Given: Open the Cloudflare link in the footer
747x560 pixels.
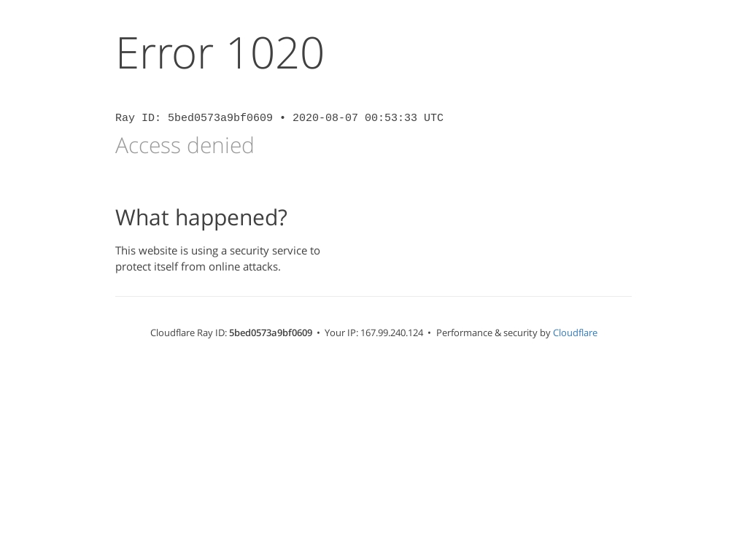Looking at the screenshot, I should coord(575,332).
